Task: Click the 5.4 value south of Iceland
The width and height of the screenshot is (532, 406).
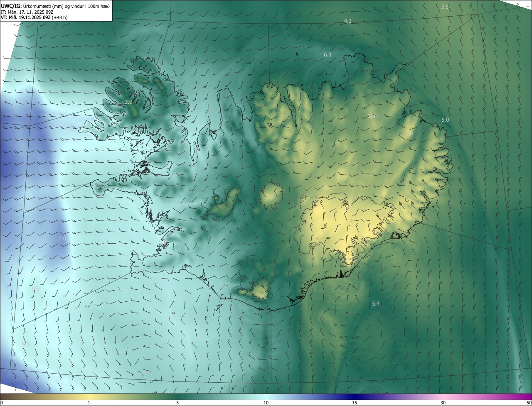Action: (376, 304)
